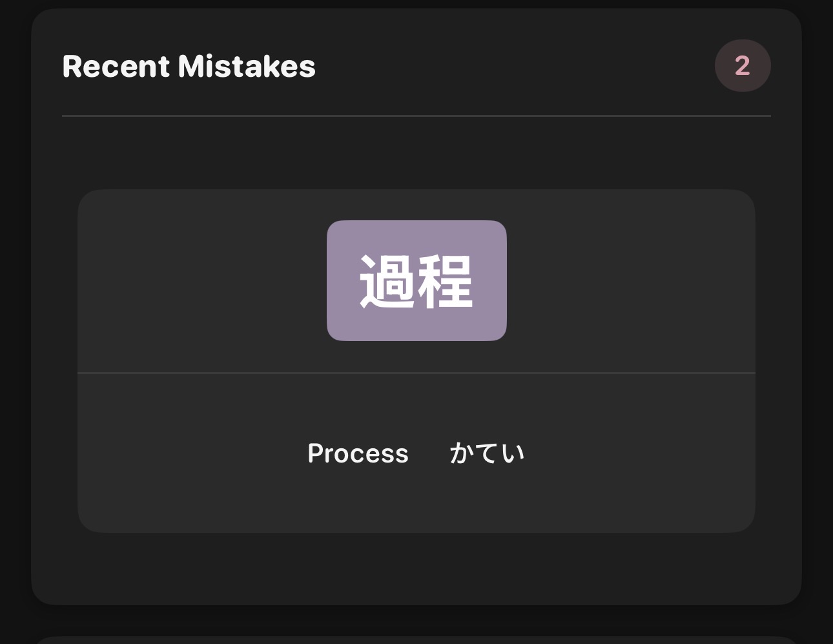833x644 pixels.
Task: Click the Recent Mistakes heading
Action: point(189,67)
